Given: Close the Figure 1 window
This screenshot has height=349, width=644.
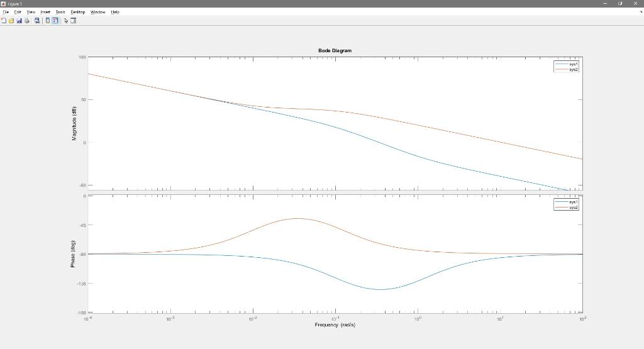Looking at the screenshot, I should coord(635,3).
